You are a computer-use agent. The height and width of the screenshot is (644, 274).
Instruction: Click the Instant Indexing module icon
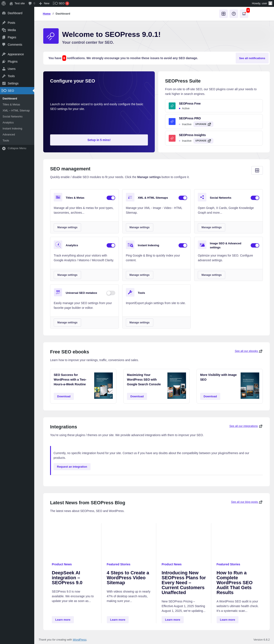(130, 245)
